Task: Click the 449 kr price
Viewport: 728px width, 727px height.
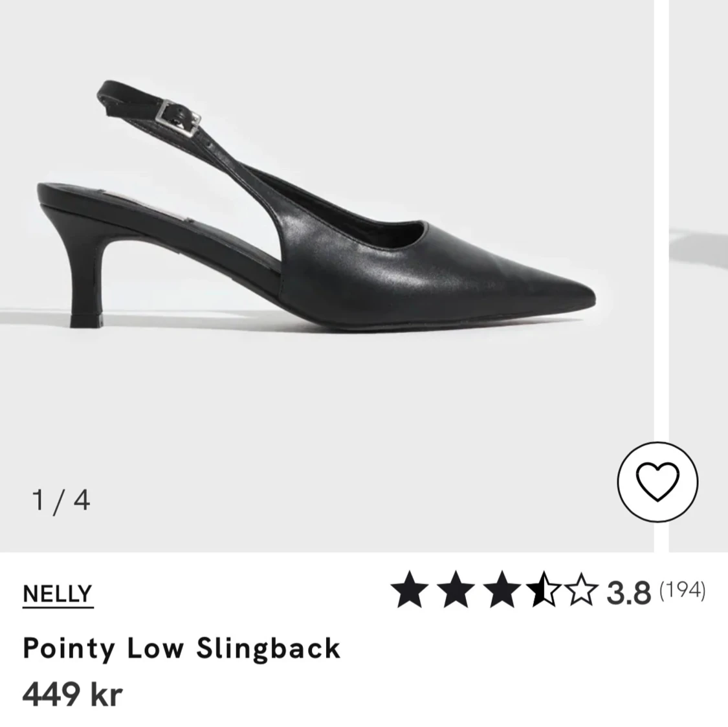Action: tap(72, 695)
